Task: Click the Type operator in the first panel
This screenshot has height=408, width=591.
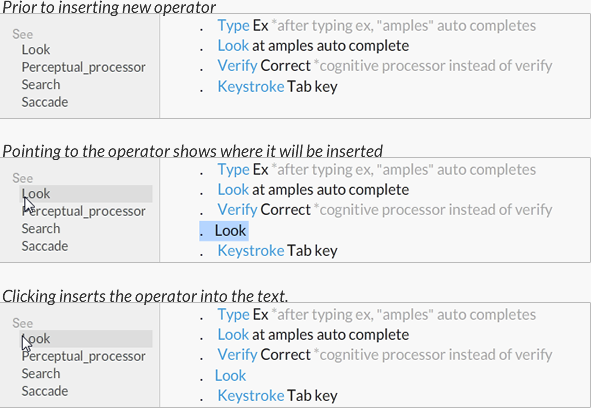Action: click(233, 26)
